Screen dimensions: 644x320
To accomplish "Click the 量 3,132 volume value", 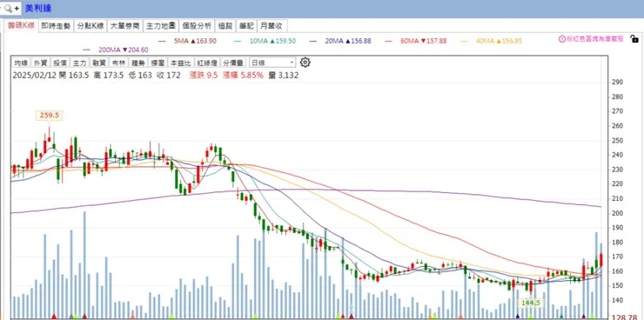I will click(x=284, y=76).
